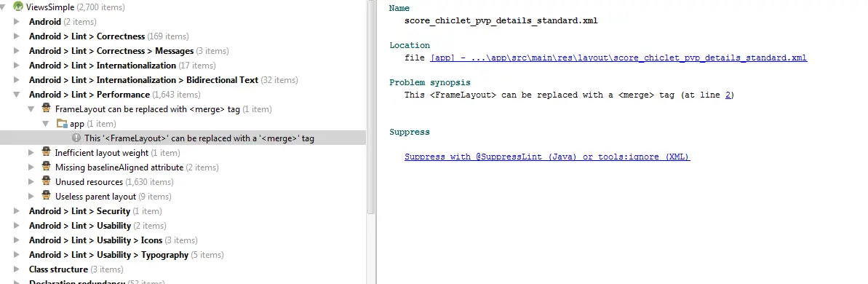Viewport: 868px width, 284px height.
Task: Click the Name heading in details pane
Action: (x=399, y=8)
